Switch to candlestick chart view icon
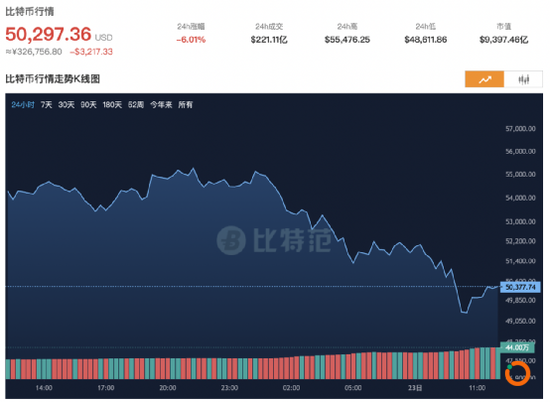550x402 pixels. tap(523, 79)
